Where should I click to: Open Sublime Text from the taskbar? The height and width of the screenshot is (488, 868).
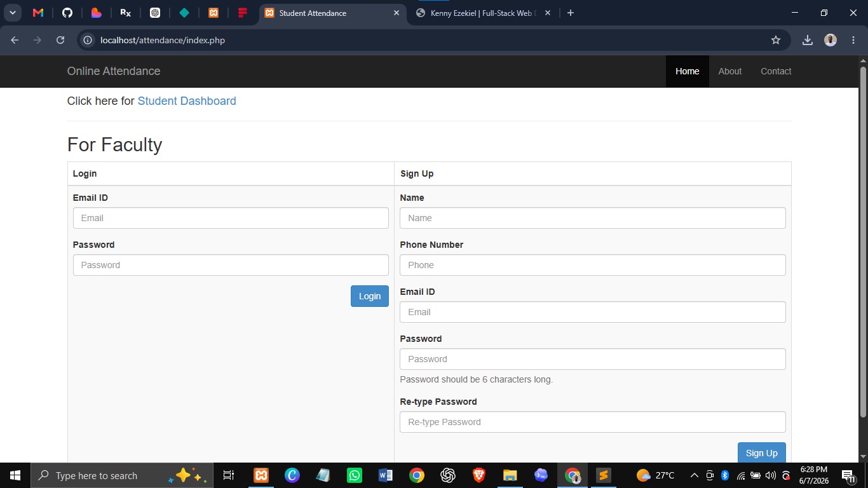tap(604, 475)
